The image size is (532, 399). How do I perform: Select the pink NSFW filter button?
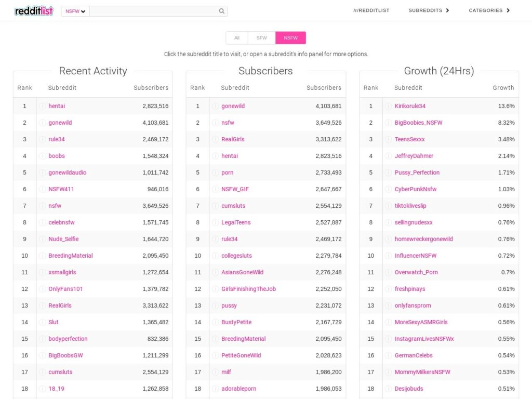[x=290, y=38]
